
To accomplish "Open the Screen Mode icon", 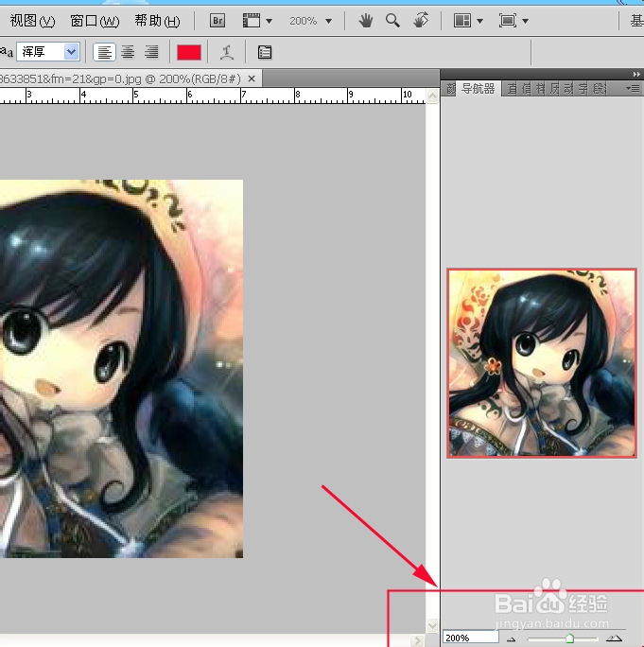I will pos(508,20).
